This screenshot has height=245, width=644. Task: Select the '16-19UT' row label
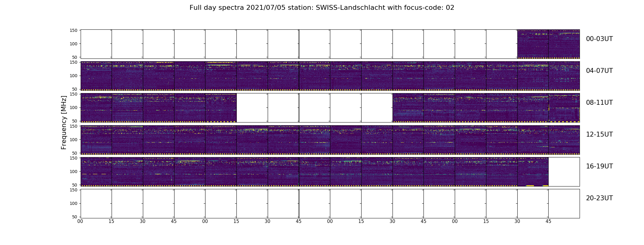(599, 166)
